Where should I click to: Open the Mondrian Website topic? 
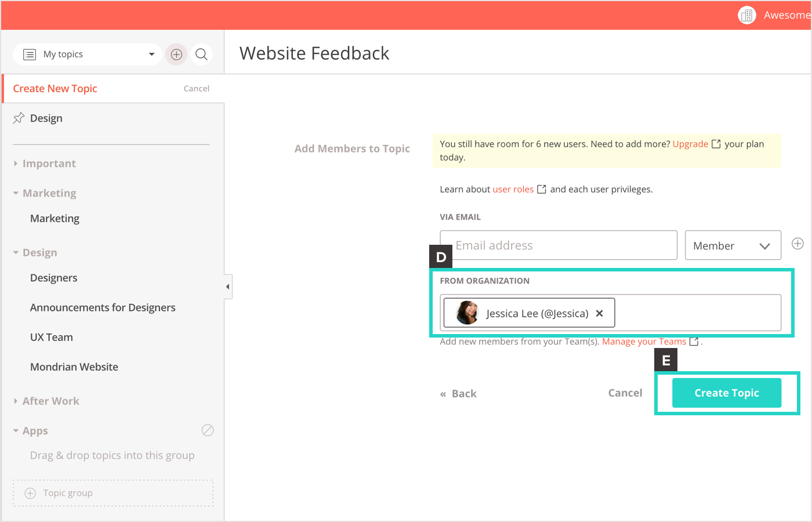[x=74, y=367]
